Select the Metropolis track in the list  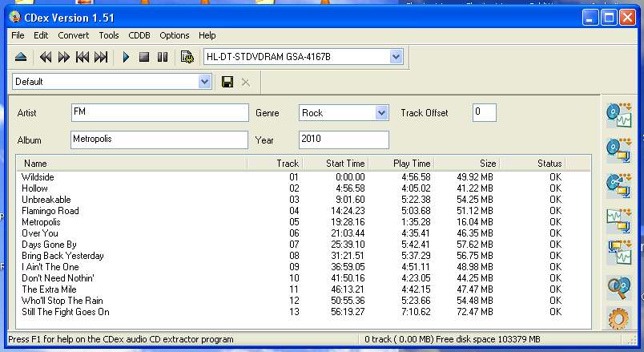[41, 222]
